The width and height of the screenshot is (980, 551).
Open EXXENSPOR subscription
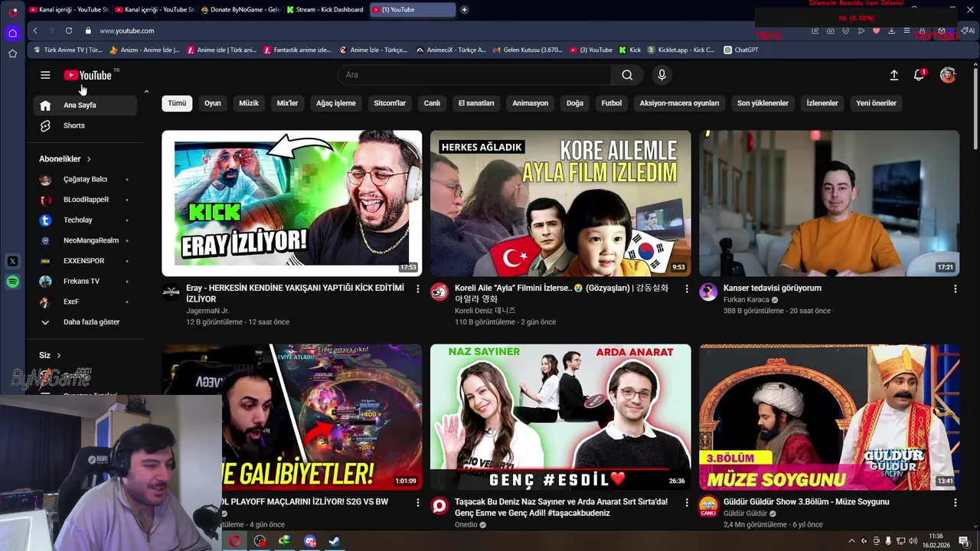click(84, 261)
